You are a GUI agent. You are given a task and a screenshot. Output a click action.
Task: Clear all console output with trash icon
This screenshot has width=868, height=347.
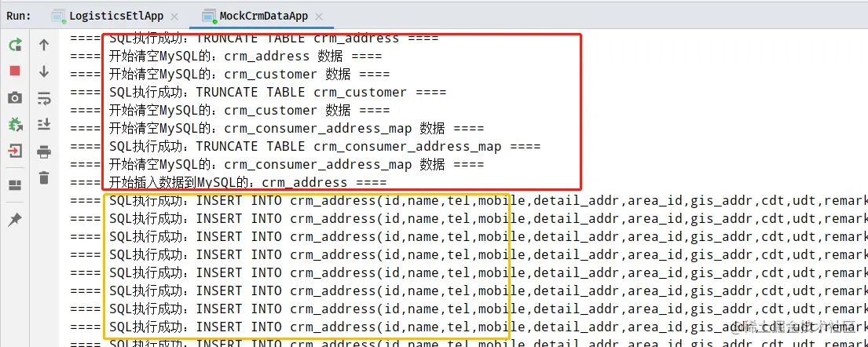point(44,177)
